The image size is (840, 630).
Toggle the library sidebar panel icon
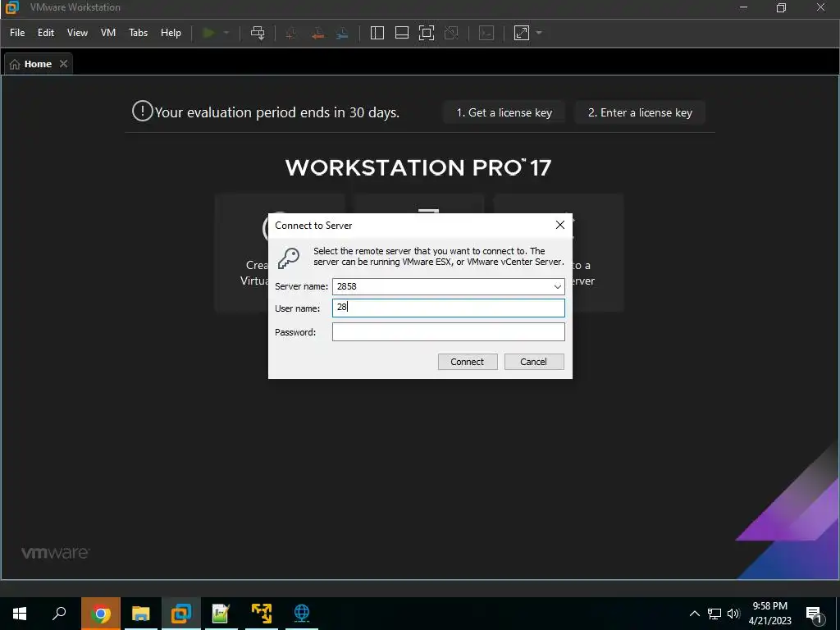(x=377, y=33)
